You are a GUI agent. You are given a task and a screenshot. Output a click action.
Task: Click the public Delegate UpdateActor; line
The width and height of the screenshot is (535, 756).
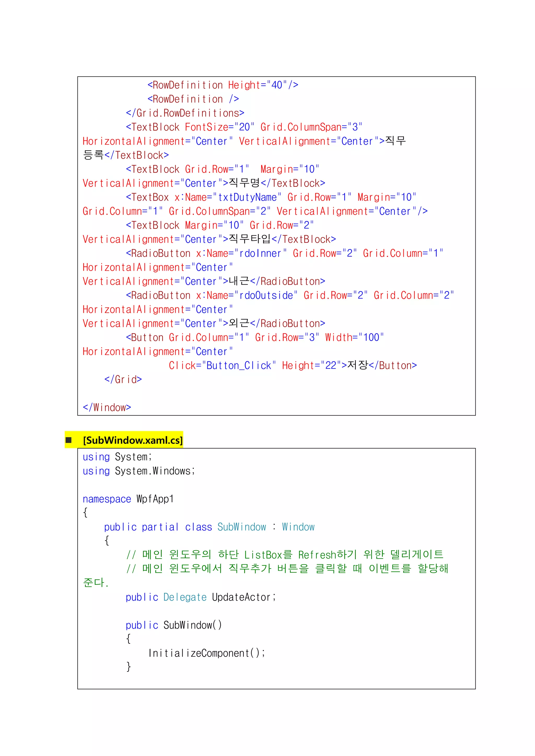pyautogui.click(x=201, y=597)
